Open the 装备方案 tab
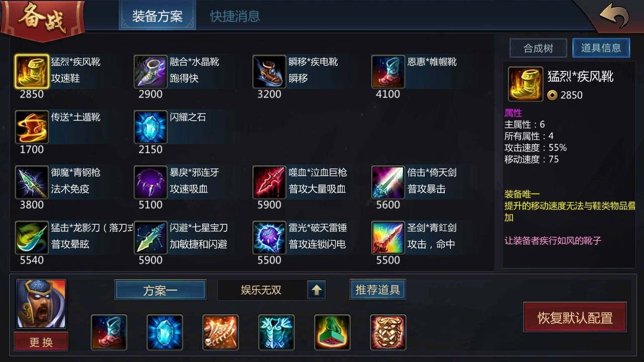644x362 pixels. click(157, 16)
